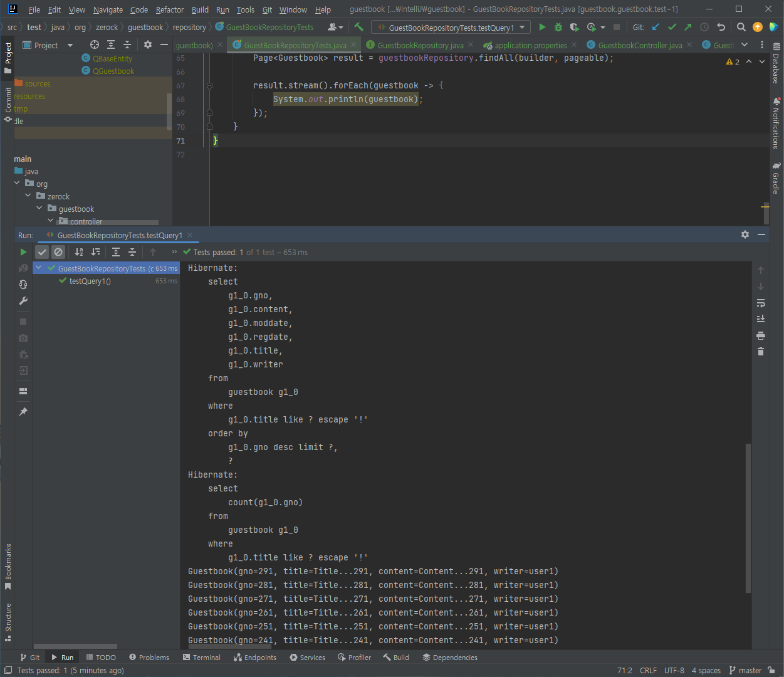Open the Database side panel

click(x=776, y=63)
